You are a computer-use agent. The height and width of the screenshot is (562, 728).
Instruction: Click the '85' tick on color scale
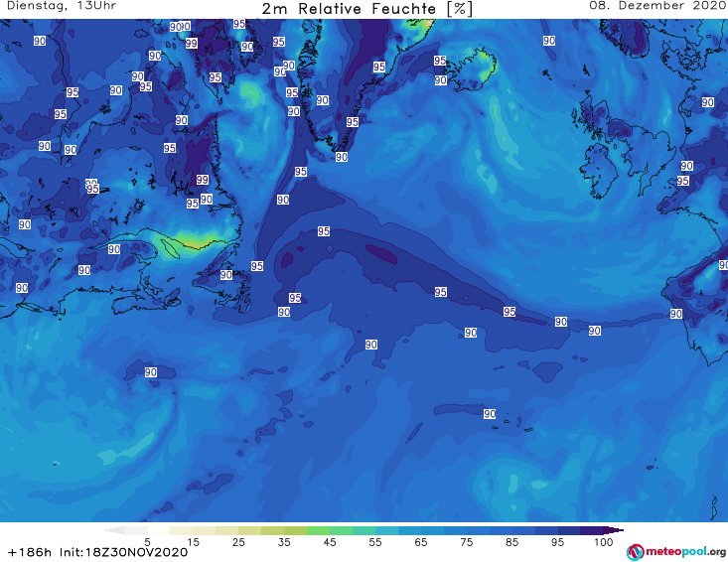click(511, 542)
